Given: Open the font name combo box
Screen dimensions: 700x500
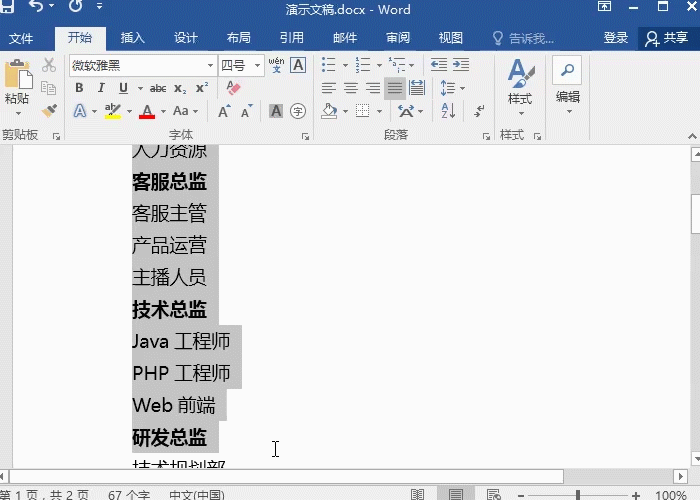Looking at the screenshot, I should pos(143,66).
